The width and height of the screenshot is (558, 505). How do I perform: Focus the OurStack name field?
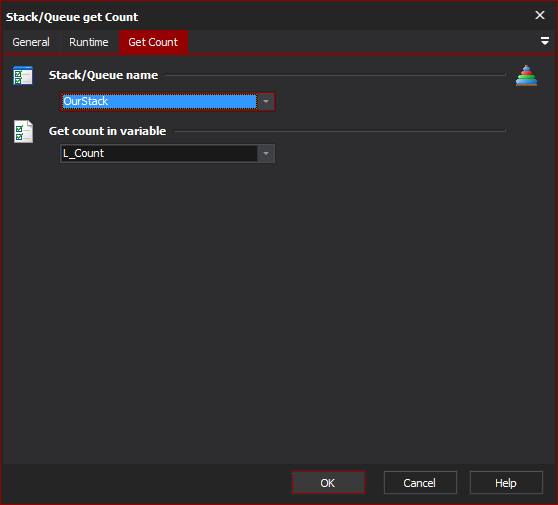159,101
